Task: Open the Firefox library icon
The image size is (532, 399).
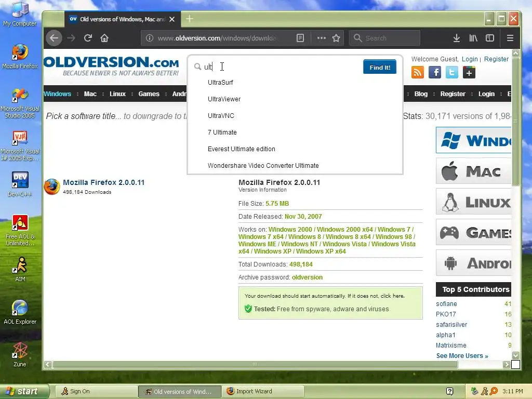Action: click(473, 38)
